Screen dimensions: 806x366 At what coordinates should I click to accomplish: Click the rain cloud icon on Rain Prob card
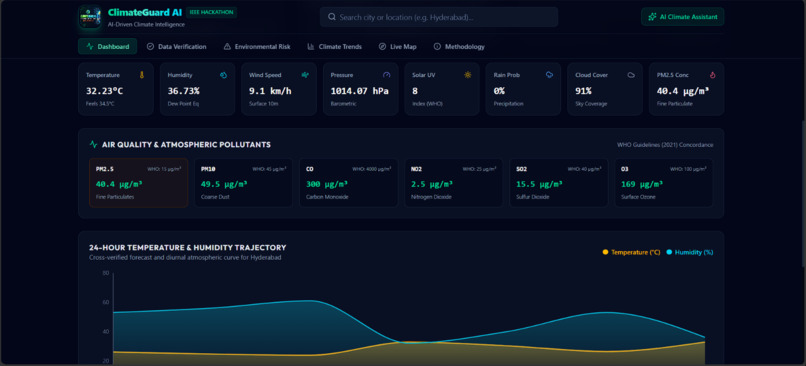(549, 75)
